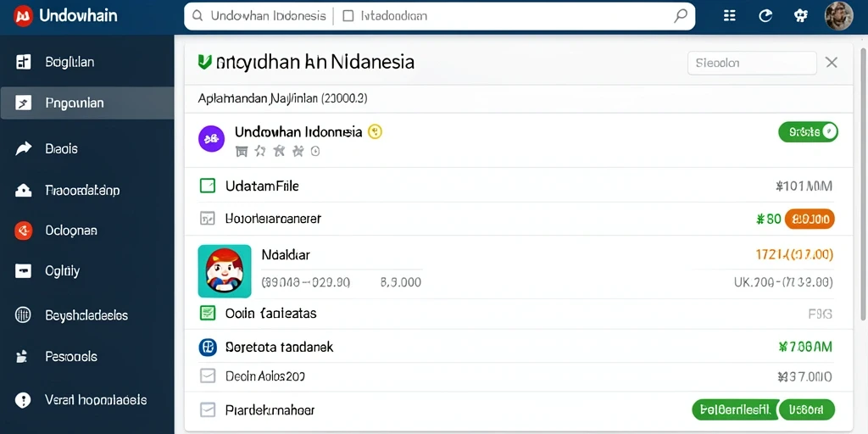Click the purple Undowhan Indonesia avatar

click(x=211, y=139)
